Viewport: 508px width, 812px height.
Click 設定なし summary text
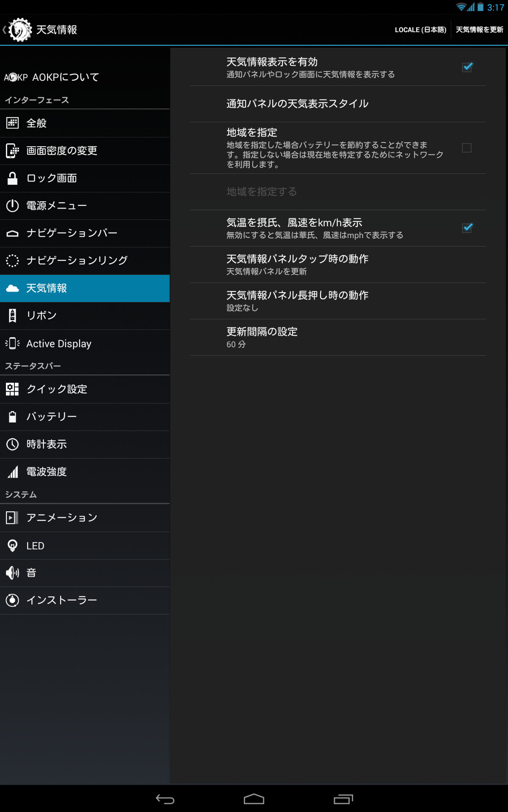pyautogui.click(x=242, y=308)
